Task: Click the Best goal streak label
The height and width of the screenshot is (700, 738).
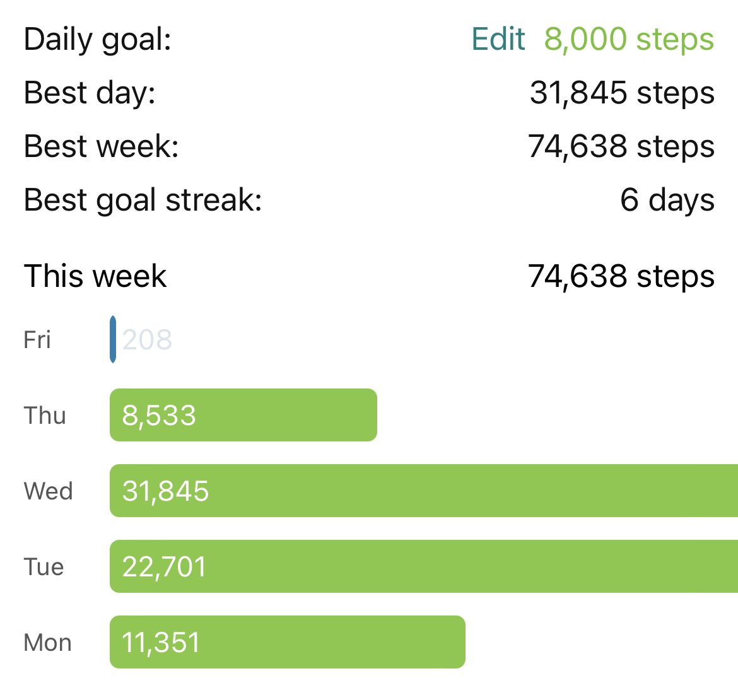Action: [x=143, y=201]
